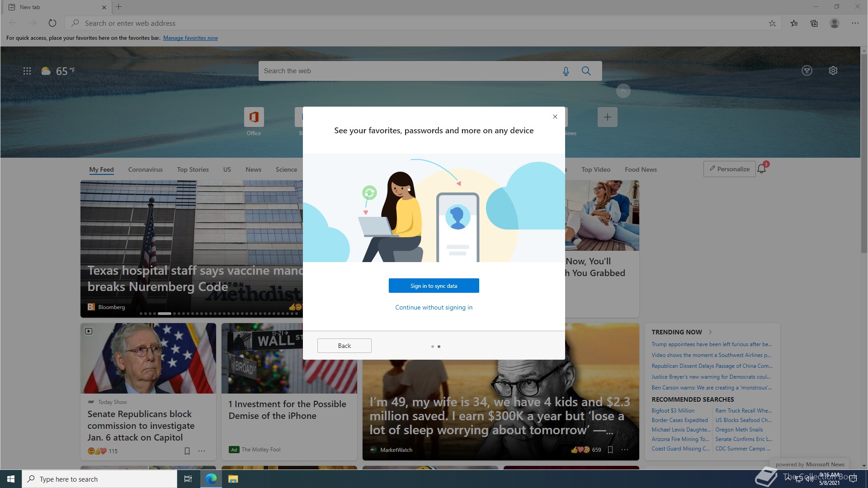Open the Top Video tab
This screenshot has height=488, width=868.
point(596,169)
